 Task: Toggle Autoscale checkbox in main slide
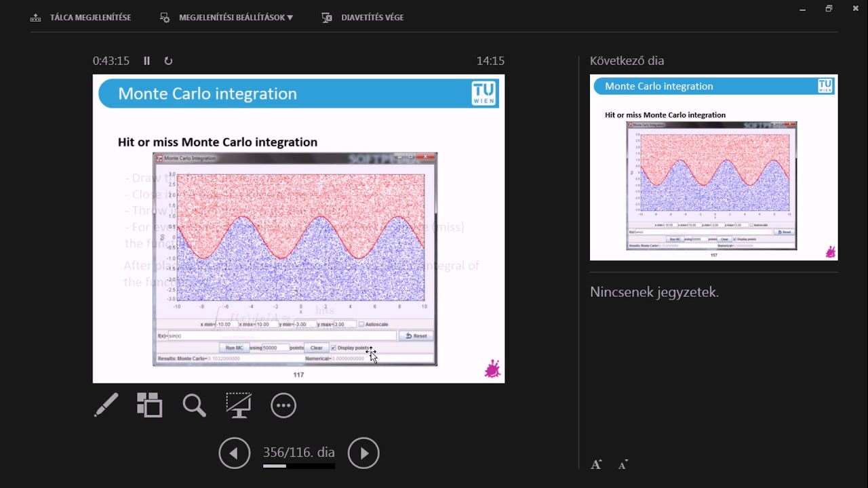[x=361, y=324]
